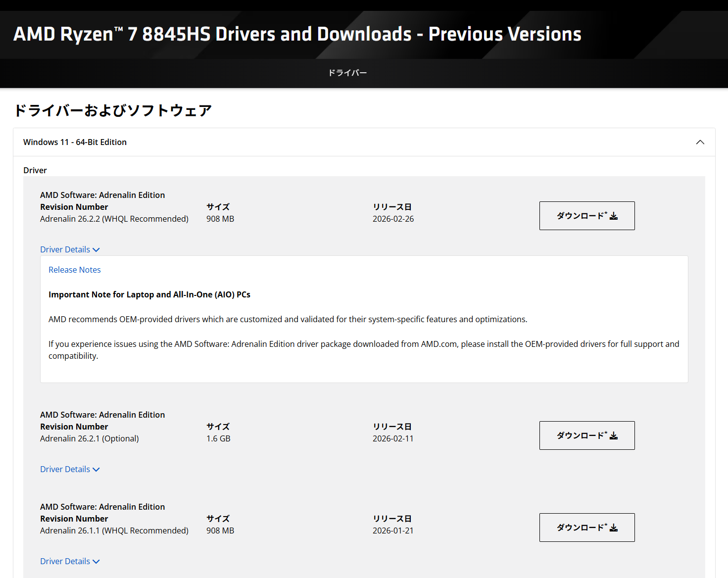Click the Windows 11 - 64-Bit Edition header
Screen dimensions: 728x578
tap(75, 143)
